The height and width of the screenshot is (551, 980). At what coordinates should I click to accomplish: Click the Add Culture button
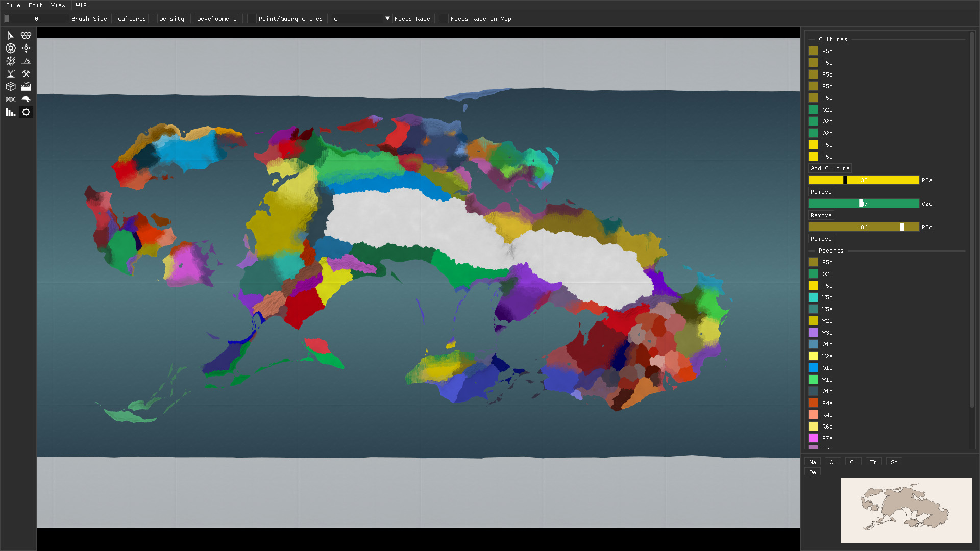pyautogui.click(x=830, y=168)
